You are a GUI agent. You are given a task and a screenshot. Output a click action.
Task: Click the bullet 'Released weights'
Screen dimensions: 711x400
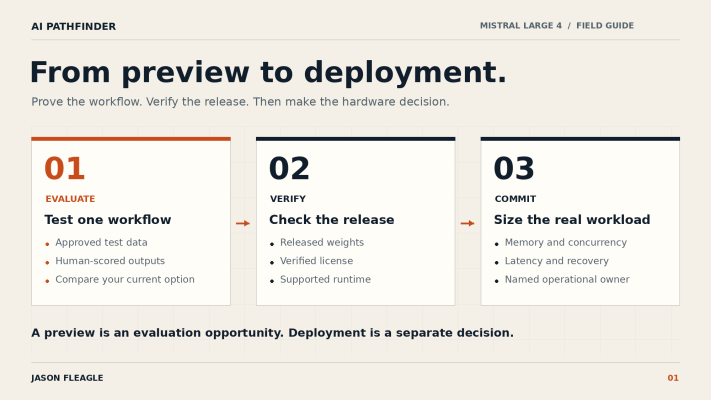(x=322, y=243)
